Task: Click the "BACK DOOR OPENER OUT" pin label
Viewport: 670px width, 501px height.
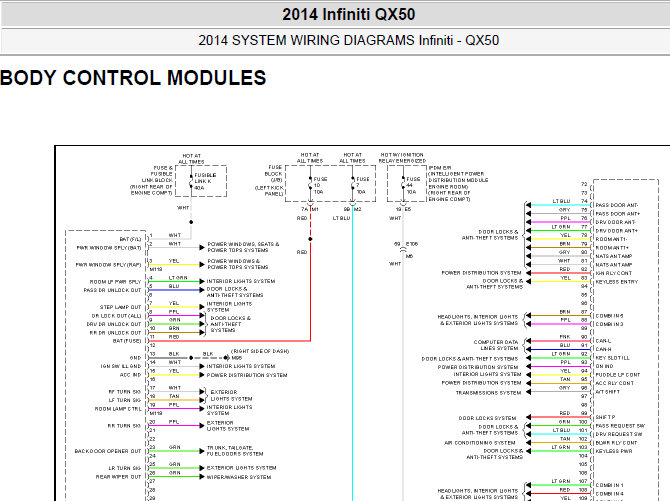Action: 108,451
